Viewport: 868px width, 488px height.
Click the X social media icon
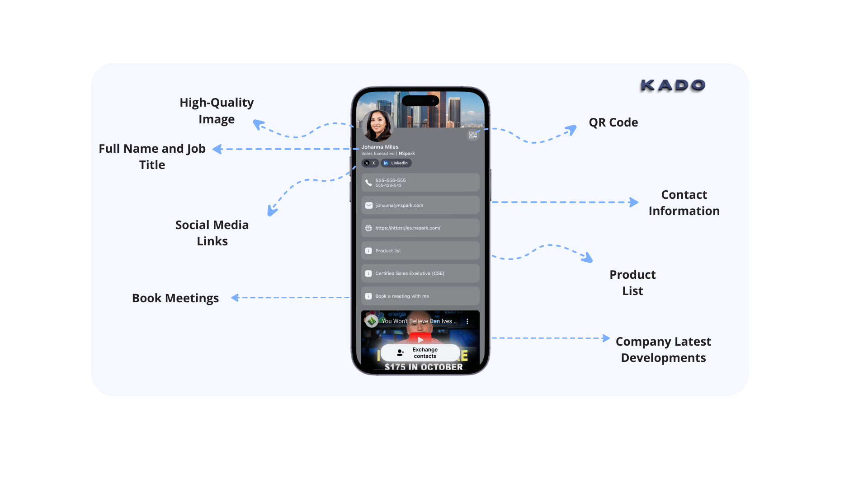tap(365, 163)
